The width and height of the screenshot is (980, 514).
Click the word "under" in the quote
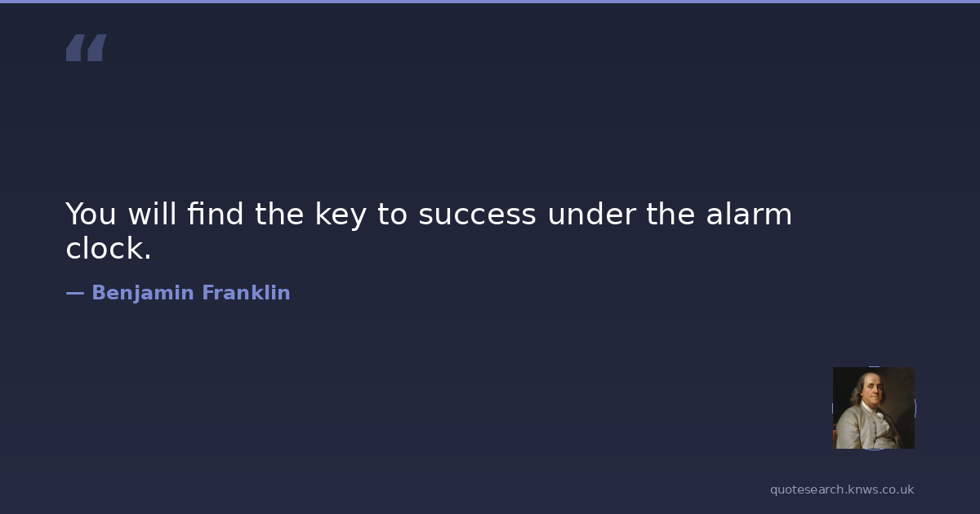[591, 215]
